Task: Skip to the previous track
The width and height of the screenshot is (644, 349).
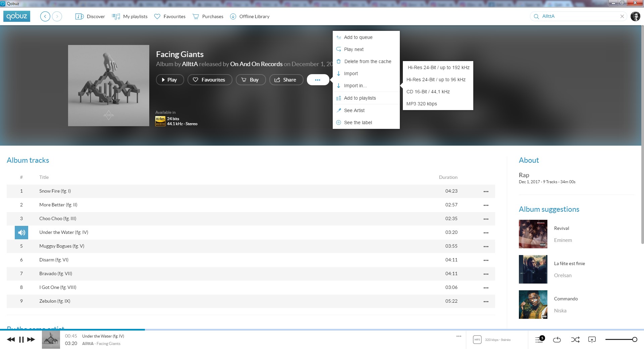Action: 11,339
